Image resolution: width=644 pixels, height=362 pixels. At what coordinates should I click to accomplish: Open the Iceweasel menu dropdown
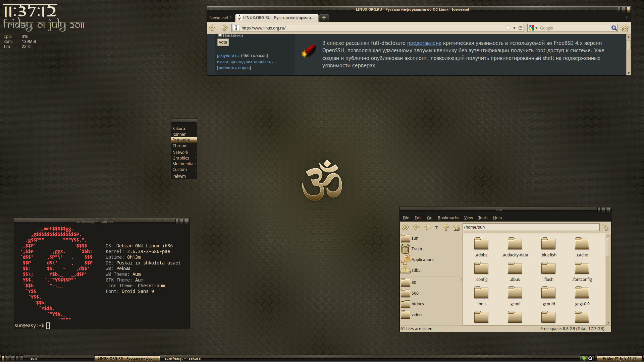click(220, 17)
